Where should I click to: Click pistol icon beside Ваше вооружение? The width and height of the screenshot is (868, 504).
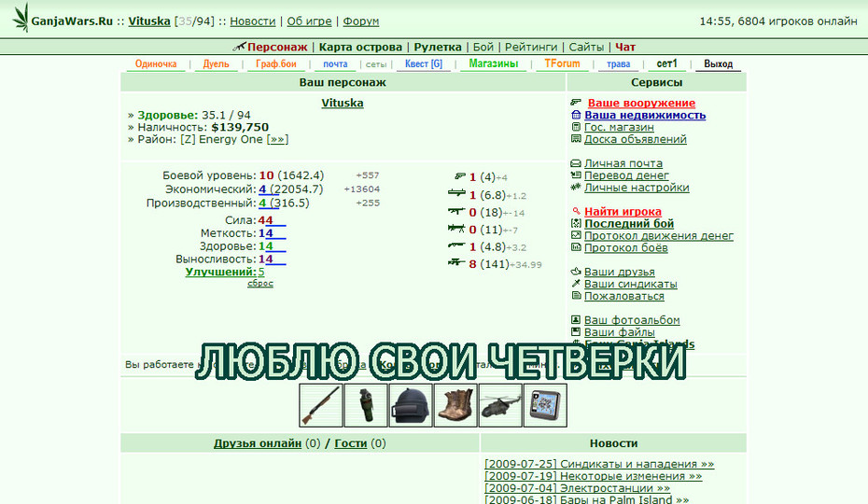[x=576, y=103]
